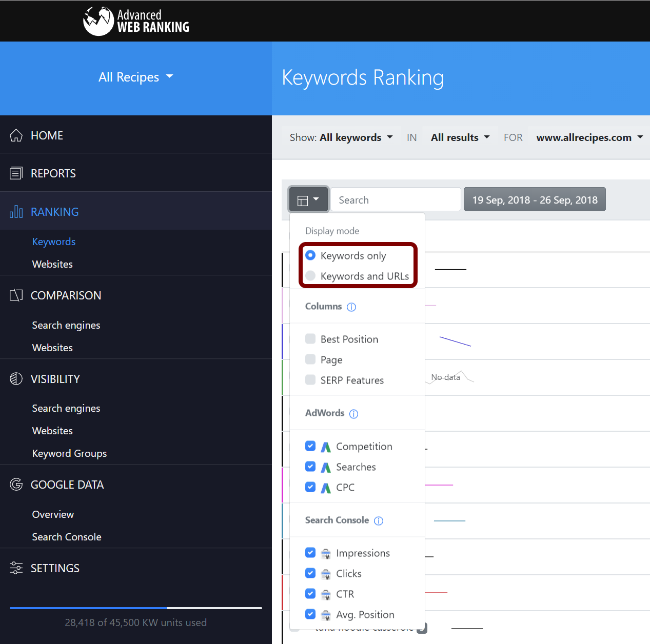Viewport: 650px width, 644px height.
Task: Go to Search engines under Comparison
Action: pyautogui.click(x=66, y=325)
